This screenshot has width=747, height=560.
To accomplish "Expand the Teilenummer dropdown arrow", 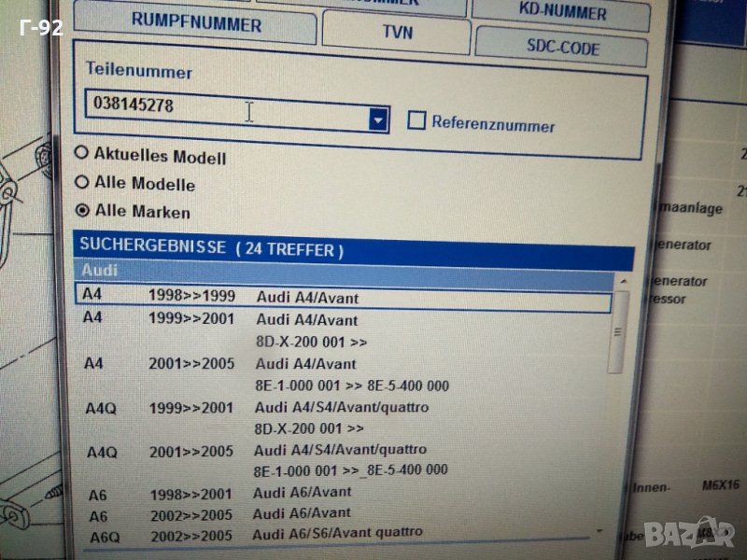I will click(x=378, y=119).
